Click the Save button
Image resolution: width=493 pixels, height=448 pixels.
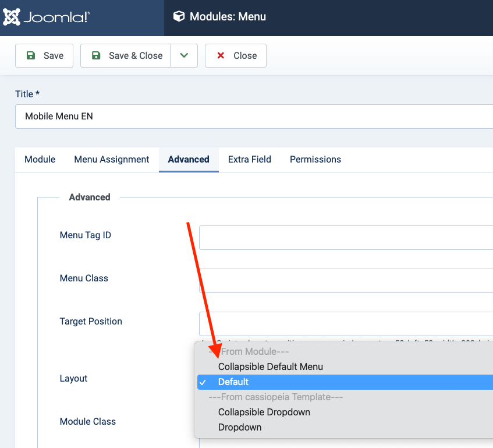(44, 56)
